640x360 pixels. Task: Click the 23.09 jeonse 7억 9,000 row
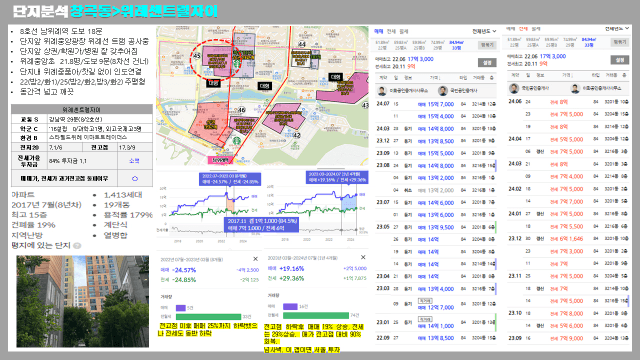point(569,338)
